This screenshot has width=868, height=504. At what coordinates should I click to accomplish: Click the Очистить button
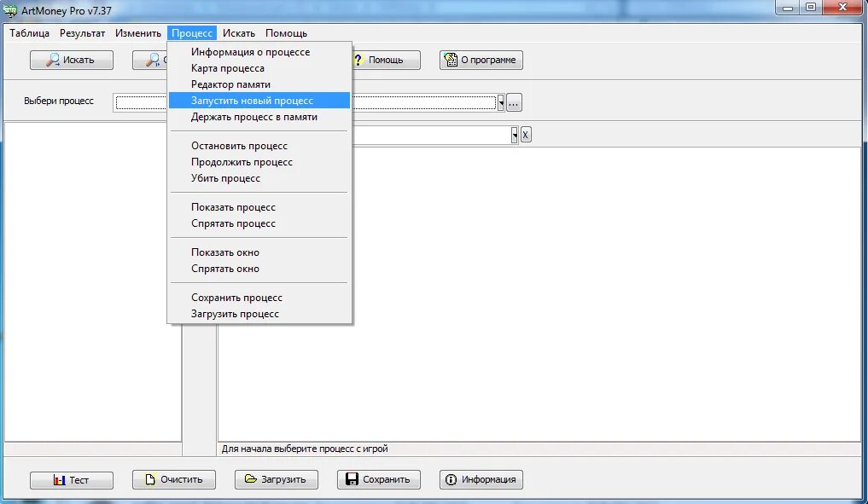coord(174,479)
